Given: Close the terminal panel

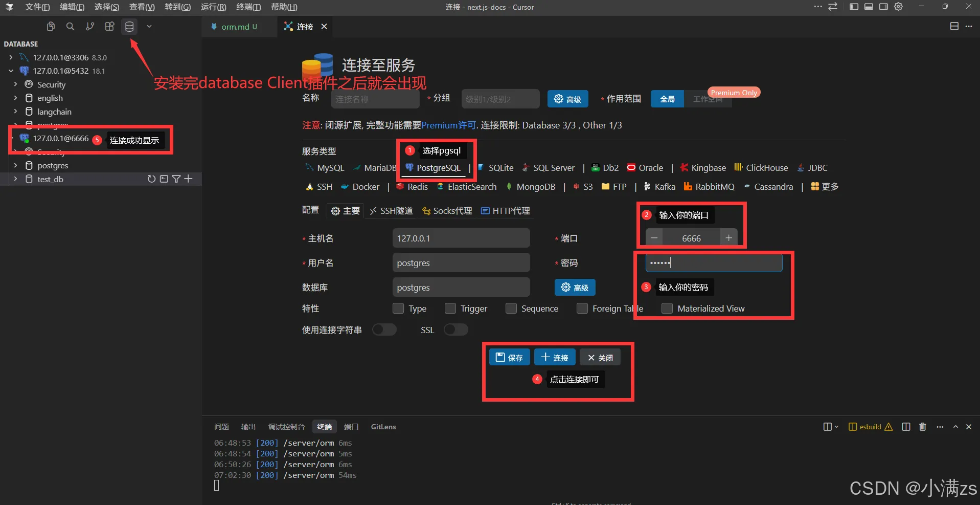Looking at the screenshot, I should pyautogui.click(x=969, y=427).
